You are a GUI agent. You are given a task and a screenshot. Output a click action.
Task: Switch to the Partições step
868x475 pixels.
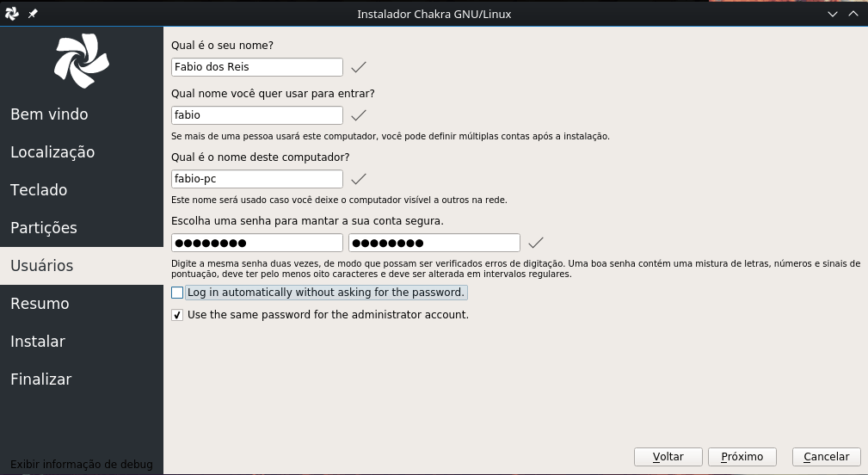coord(44,228)
